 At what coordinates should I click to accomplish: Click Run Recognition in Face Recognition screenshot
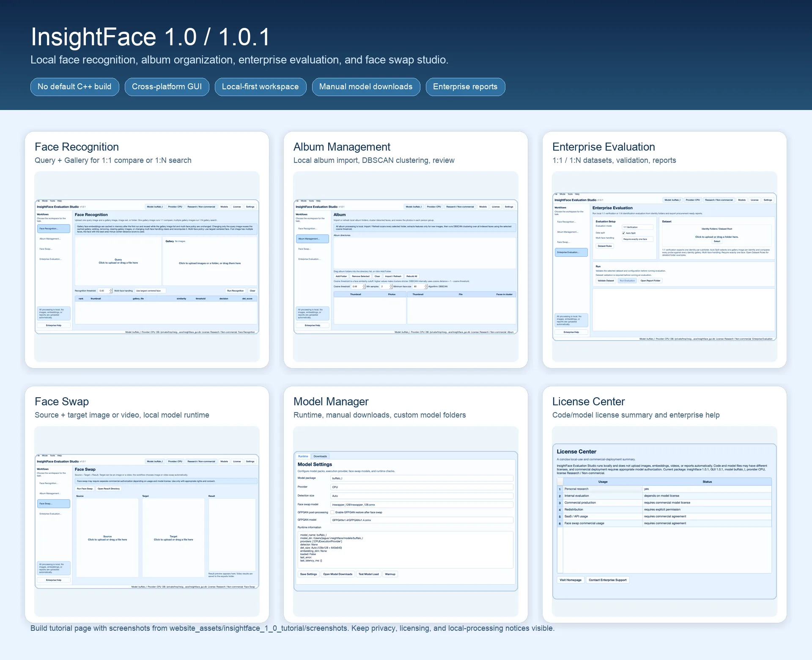click(x=236, y=291)
